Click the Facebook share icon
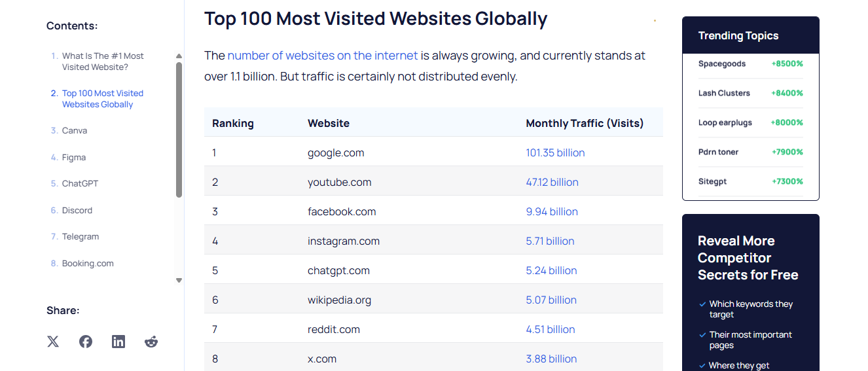 [x=86, y=342]
